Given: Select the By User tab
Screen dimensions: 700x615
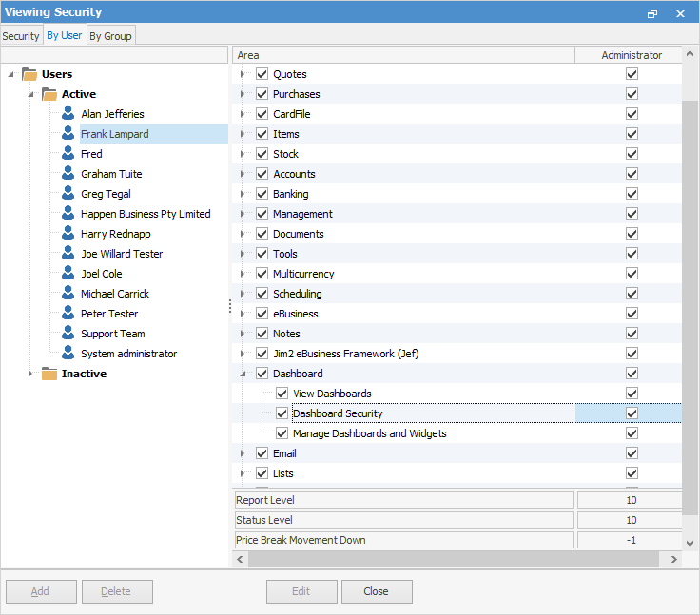Looking at the screenshot, I should tap(65, 35).
